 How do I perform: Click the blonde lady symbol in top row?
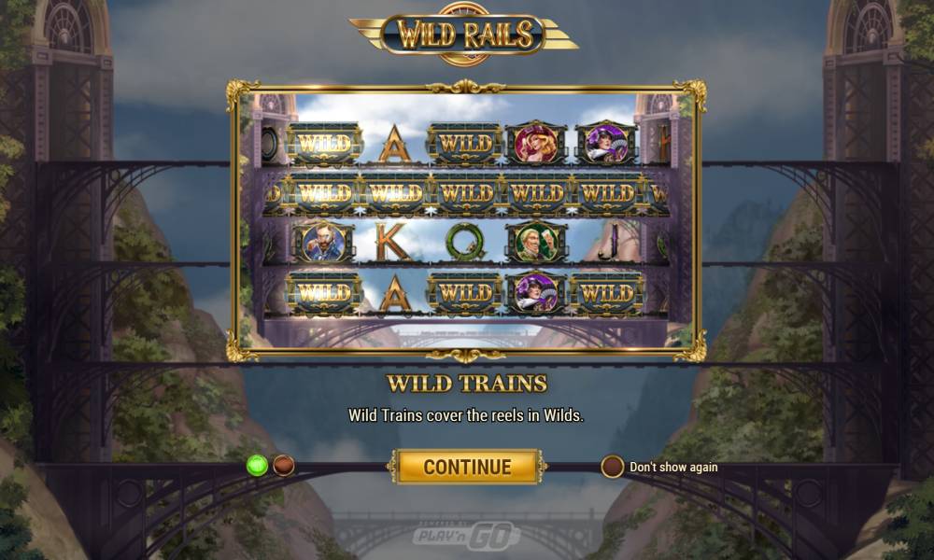click(x=536, y=143)
